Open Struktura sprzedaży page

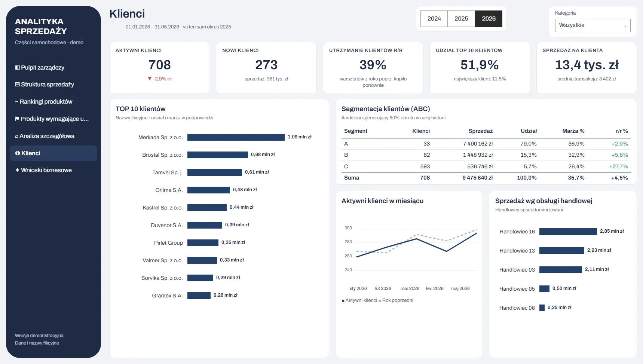pyautogui.click(x=53, y=85)
